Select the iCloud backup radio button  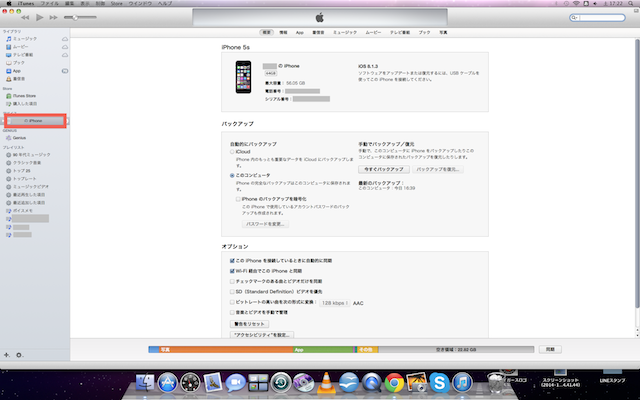(x=232, y=152)
